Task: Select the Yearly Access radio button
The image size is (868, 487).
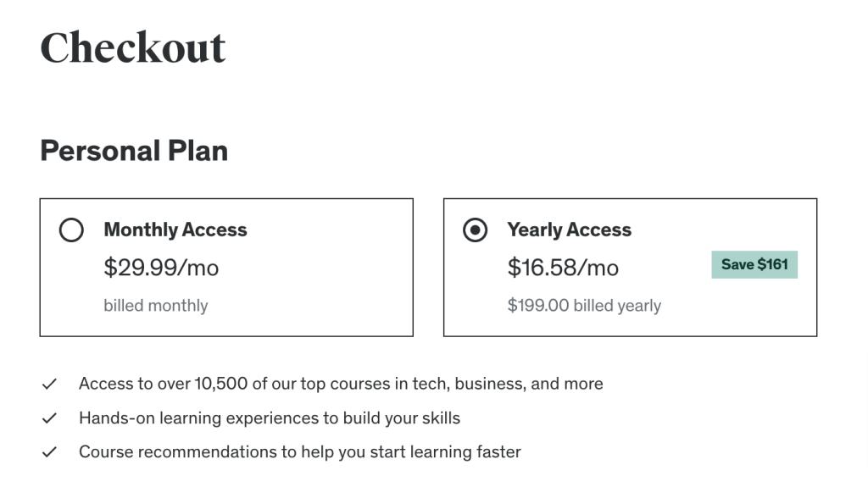Action: (475, 230)
